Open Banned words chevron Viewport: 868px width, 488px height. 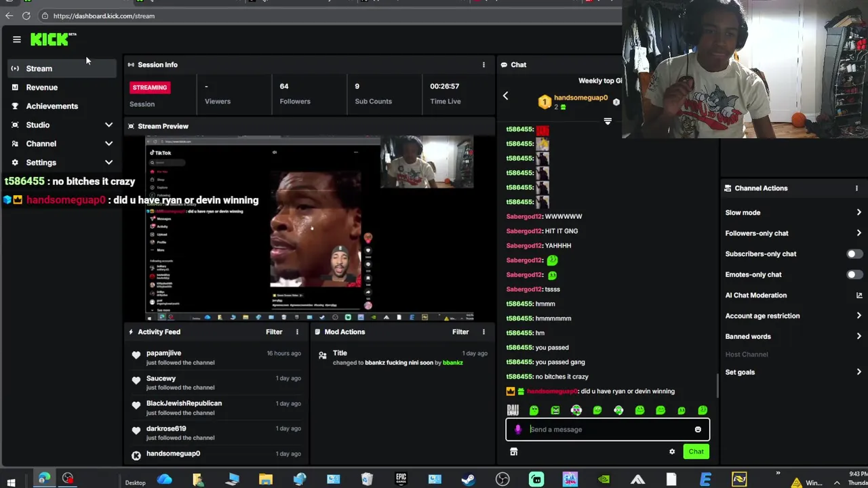point(859,336)
